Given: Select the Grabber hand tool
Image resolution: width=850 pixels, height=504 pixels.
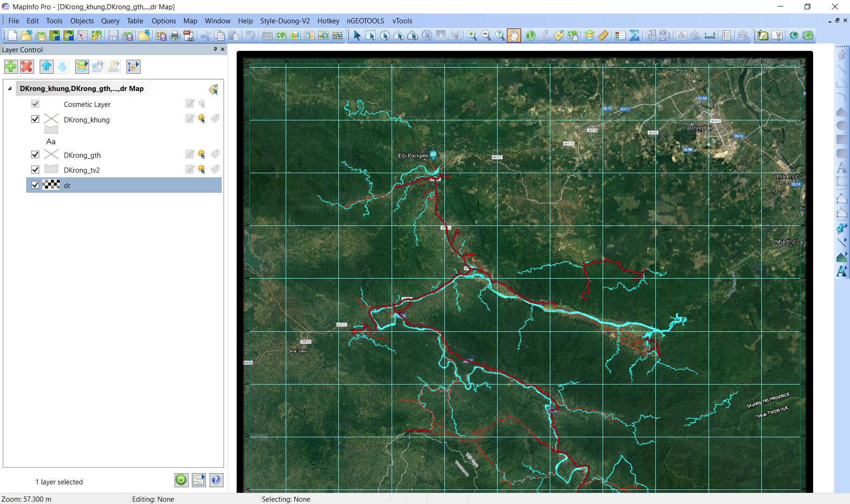Looking at the screenshot, I should tap(513, 35).
